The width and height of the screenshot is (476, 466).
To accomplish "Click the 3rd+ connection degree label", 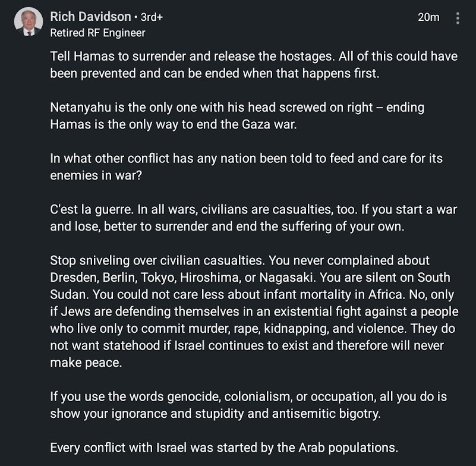I will tap(152, 17).
